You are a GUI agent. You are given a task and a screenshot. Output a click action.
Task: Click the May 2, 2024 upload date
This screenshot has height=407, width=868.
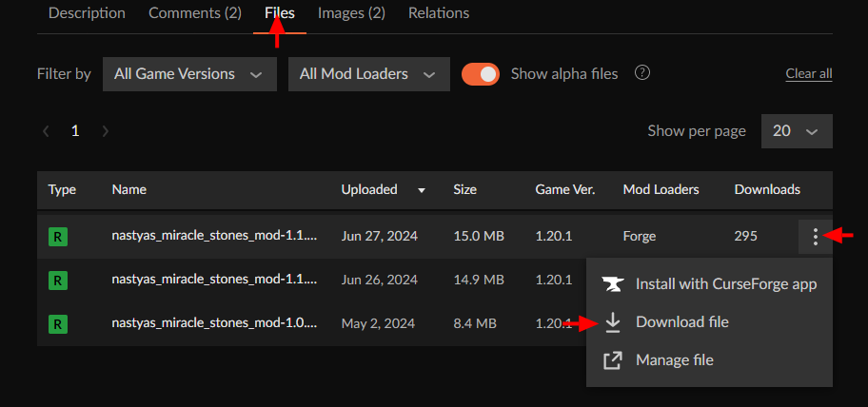pos(378,323)
